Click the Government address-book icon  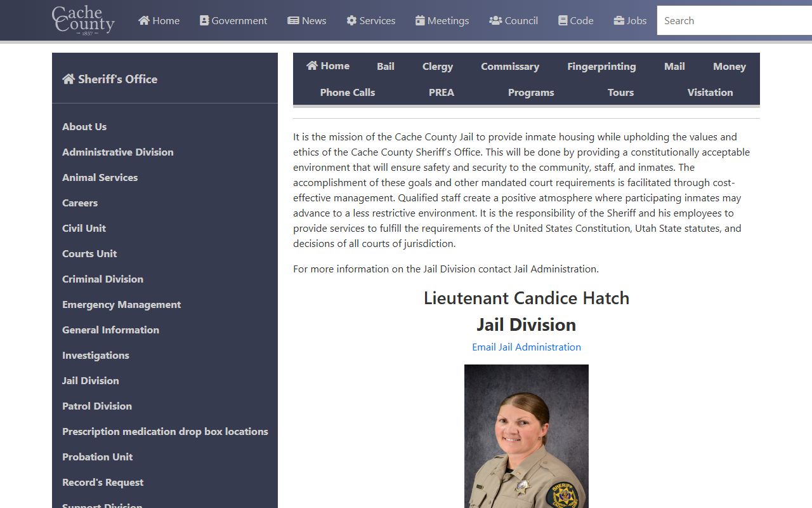tap(204, 20)
